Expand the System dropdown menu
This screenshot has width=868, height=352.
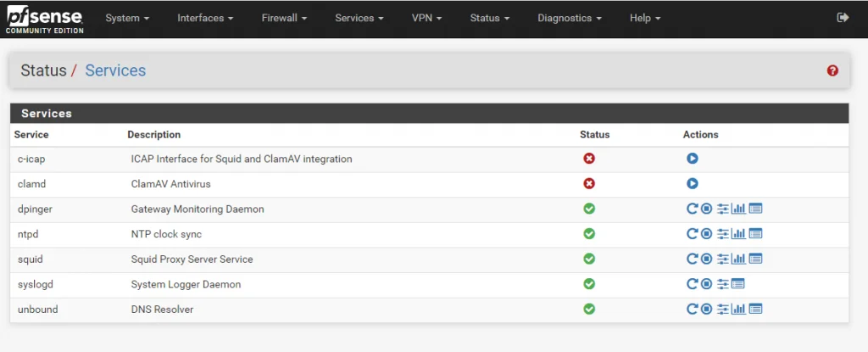point(127,18)
